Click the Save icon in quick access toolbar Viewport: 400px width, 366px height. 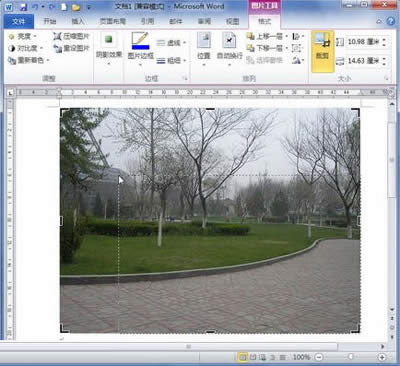click(x=23, y=7)
